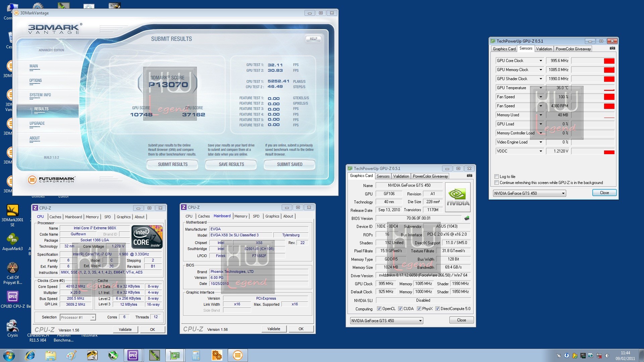Click the orange gears taskbar icon
Screen dimensions: 644x362
(217, 355)
